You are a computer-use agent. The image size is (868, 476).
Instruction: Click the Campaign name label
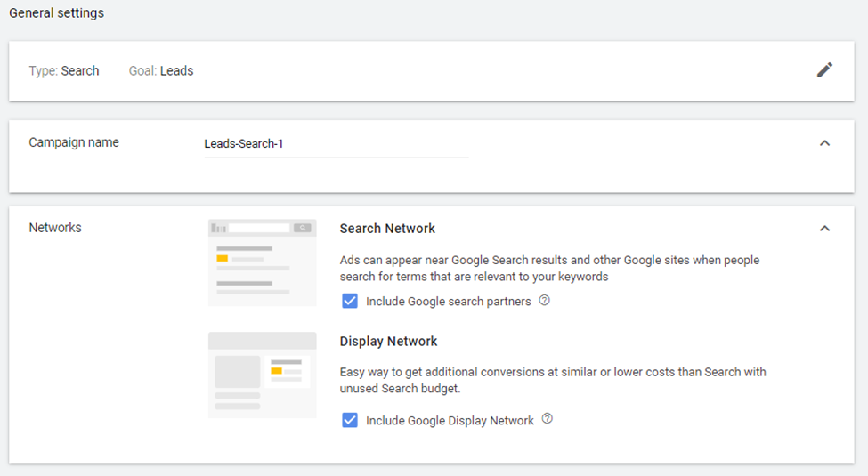click(74, 142)
